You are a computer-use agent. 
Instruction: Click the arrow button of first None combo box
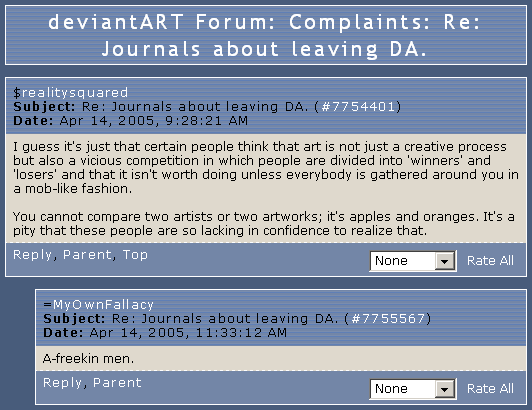point(444,261)
